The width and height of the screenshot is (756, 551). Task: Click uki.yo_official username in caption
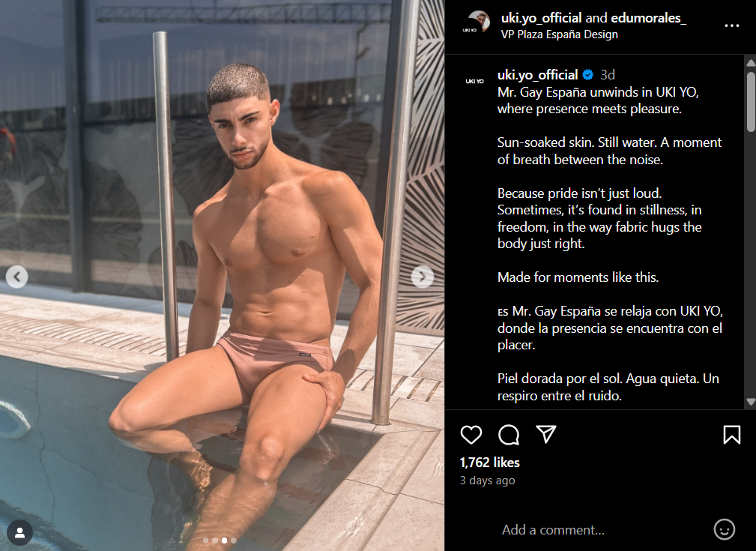pos(537,75)
